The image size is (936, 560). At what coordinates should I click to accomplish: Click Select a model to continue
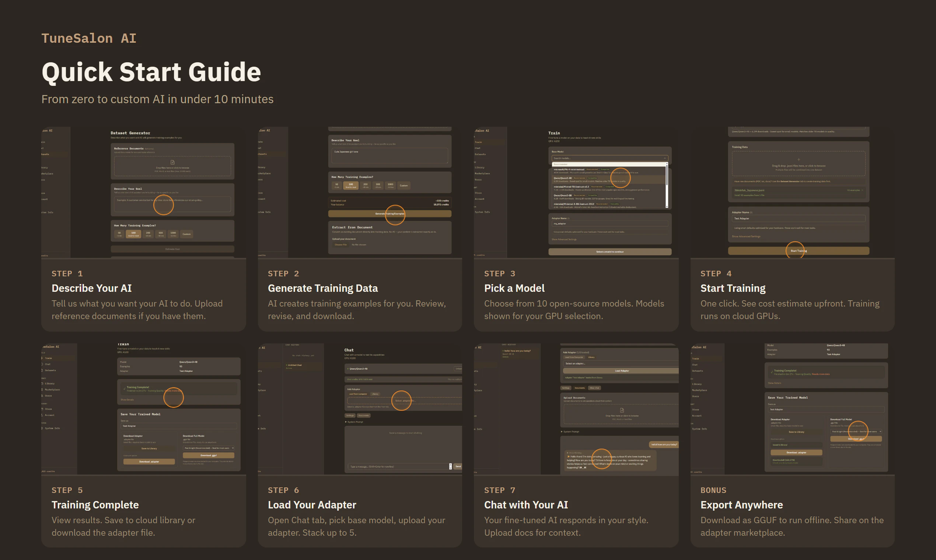coord(610,252)
